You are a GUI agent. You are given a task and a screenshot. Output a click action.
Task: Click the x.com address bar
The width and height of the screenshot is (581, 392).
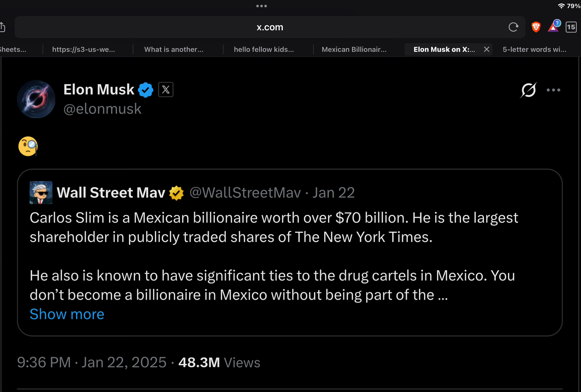coord(270,27)
